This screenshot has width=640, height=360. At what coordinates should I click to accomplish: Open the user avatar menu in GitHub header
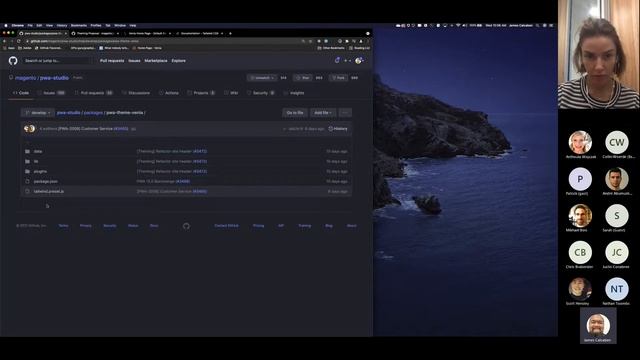point(359,61)
